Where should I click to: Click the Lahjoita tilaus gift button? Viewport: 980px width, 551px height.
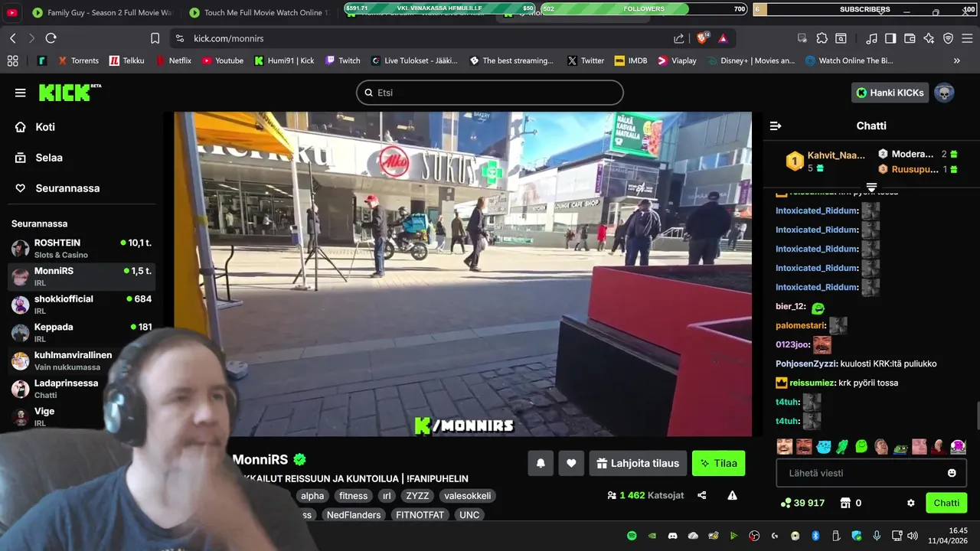tap(637, 463)
